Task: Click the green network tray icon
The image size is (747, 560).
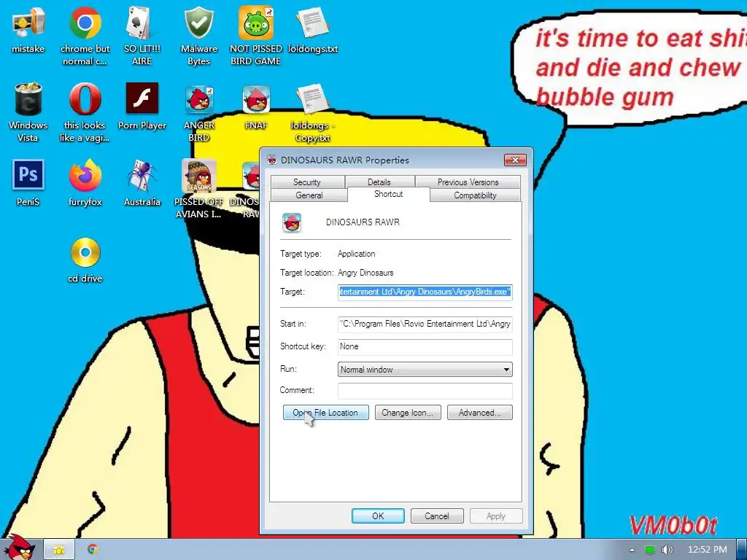Action: pos(650,550)
